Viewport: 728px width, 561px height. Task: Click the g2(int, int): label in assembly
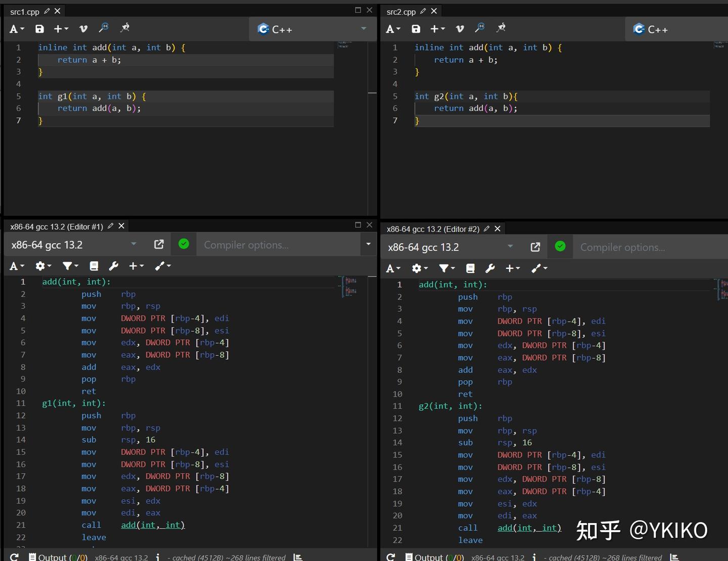coord(450,406)
